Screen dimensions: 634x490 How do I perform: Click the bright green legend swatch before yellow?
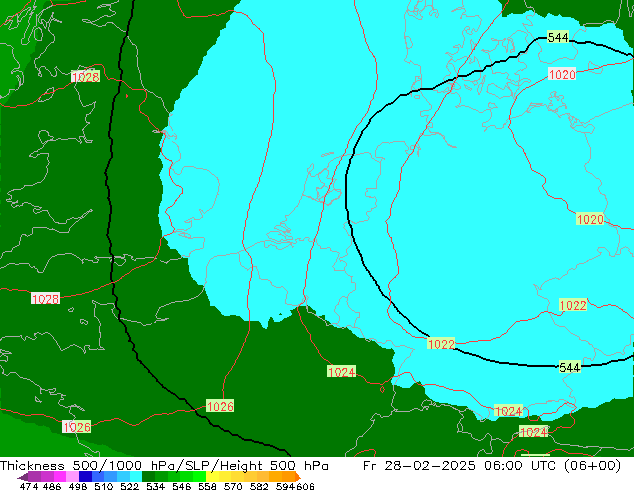click(200, 476)
